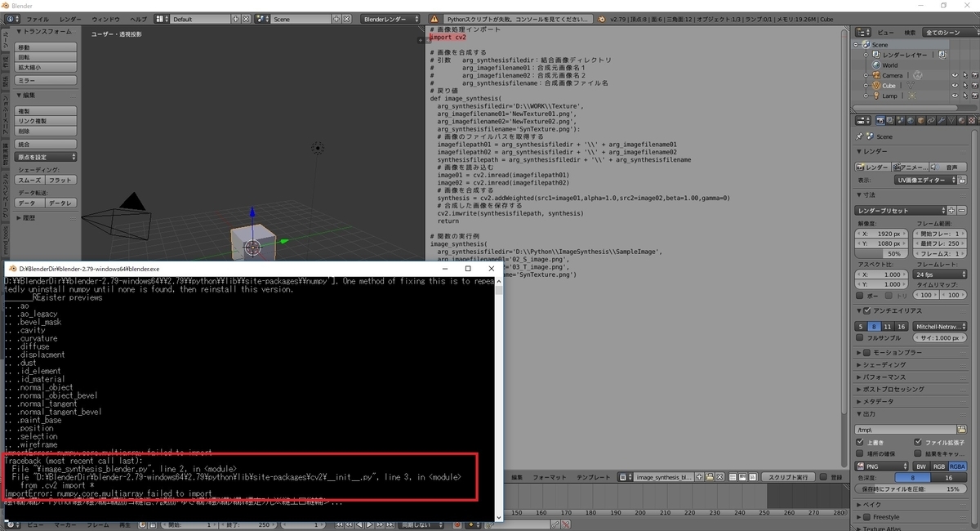Open the ファイル menu
Screen dimensions: 980x531
click(38, 18)
